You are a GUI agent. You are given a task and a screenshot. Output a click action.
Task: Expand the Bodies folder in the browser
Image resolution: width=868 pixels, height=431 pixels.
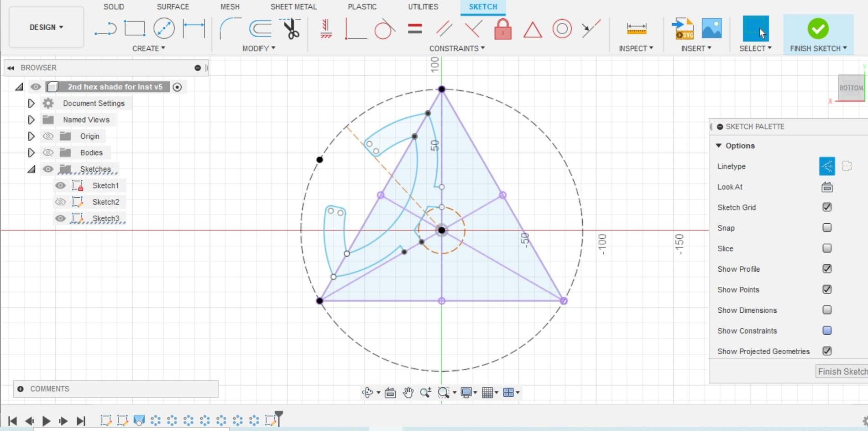click(x=31, y=152)
